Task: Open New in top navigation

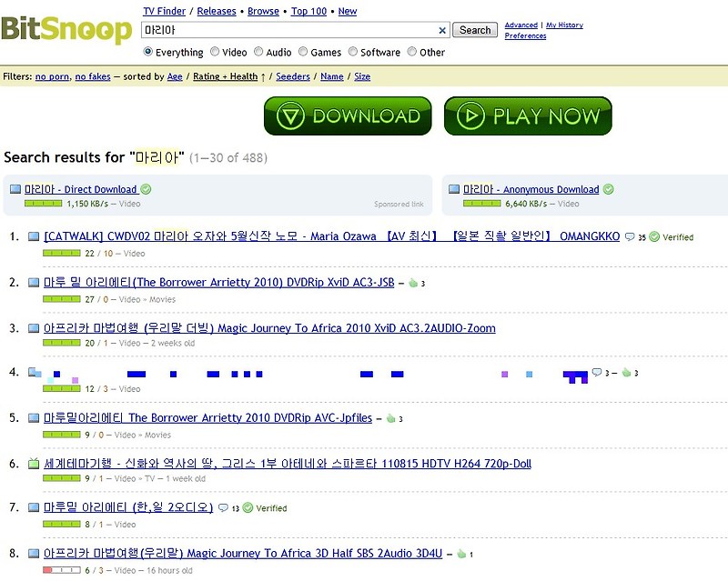Action: (x=348, y=11)
